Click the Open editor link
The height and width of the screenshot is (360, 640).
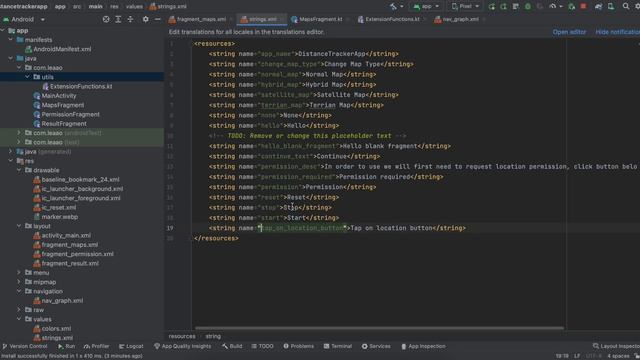(569, 32)
